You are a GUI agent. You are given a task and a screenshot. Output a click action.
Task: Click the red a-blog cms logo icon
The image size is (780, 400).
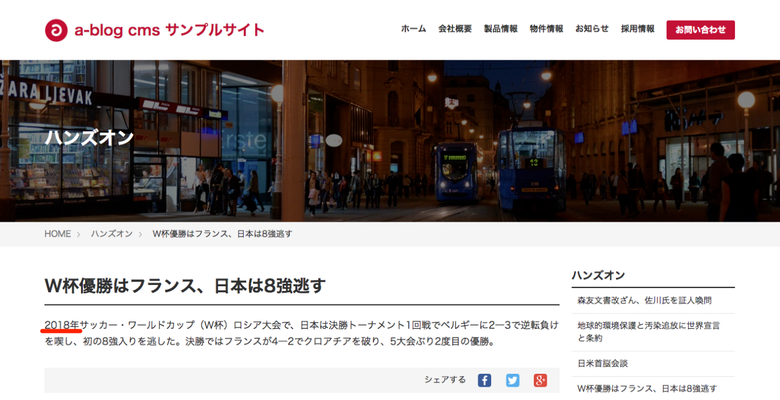(56, 30)
